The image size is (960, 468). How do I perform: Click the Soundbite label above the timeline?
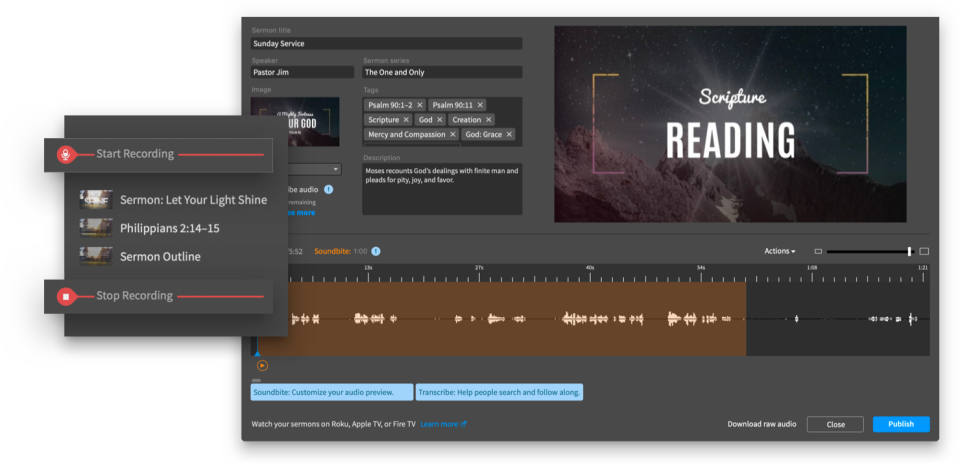(332, 251)
